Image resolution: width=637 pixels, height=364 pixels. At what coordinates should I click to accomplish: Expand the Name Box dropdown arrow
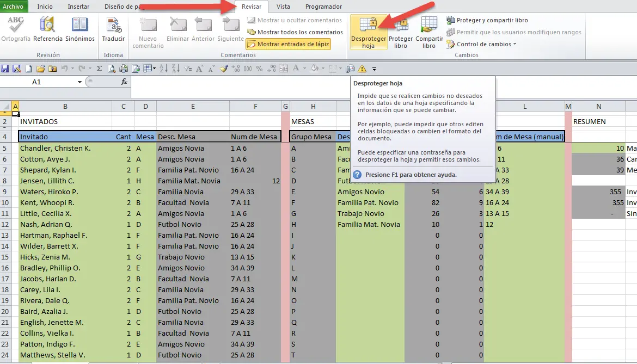click(79, 82)
